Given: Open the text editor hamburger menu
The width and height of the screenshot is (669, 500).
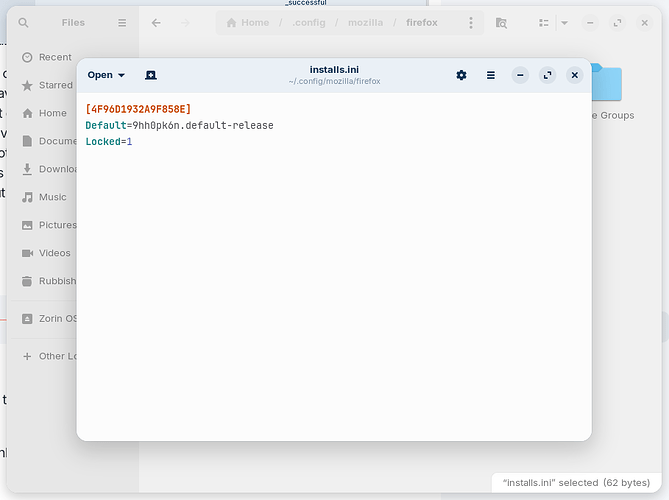Looking at the screenshot, I should pos(491,75).
